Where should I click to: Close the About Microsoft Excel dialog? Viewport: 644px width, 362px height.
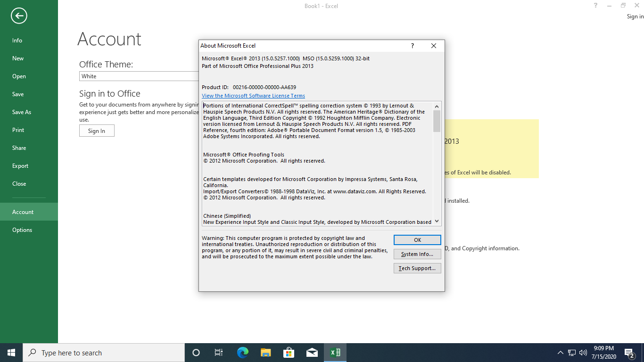[x=434, y=46]
